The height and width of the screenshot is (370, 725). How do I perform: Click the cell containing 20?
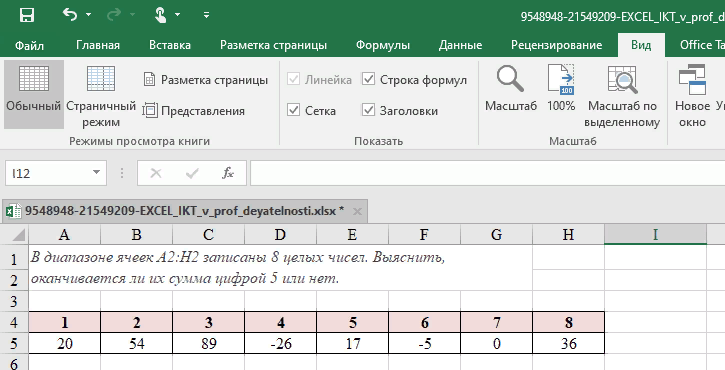coord(65,344)
